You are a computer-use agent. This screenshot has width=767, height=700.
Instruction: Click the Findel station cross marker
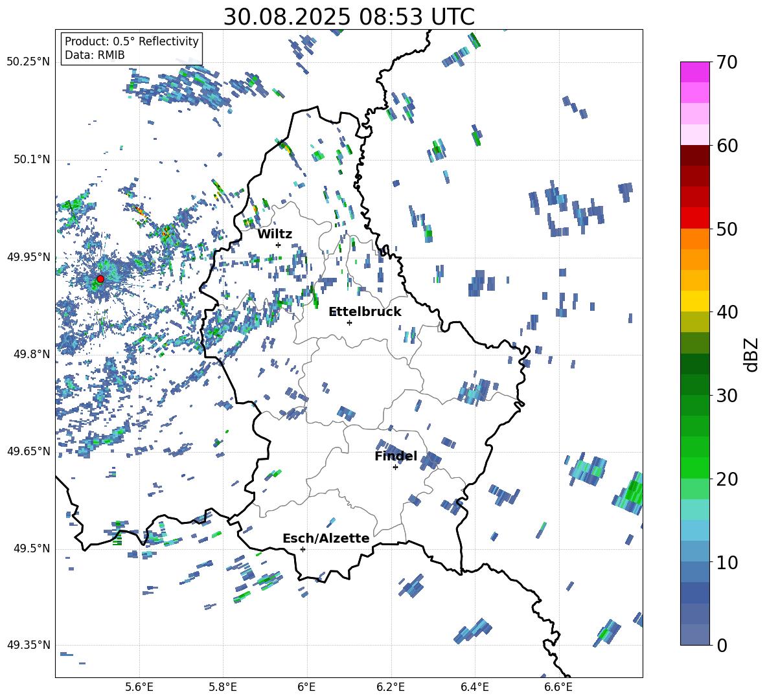click(x=395, y=468)
